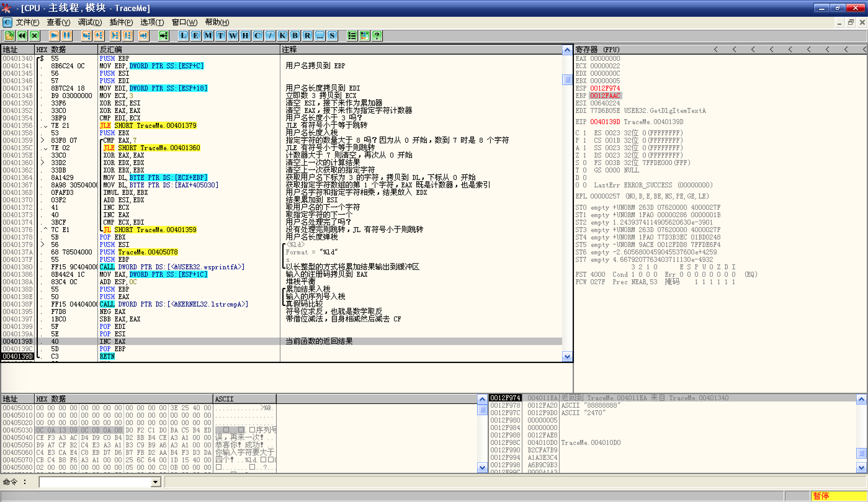Open the appearance colors grid icon
The width and height of the screenshot is (868, 502).
coord(365,35)
